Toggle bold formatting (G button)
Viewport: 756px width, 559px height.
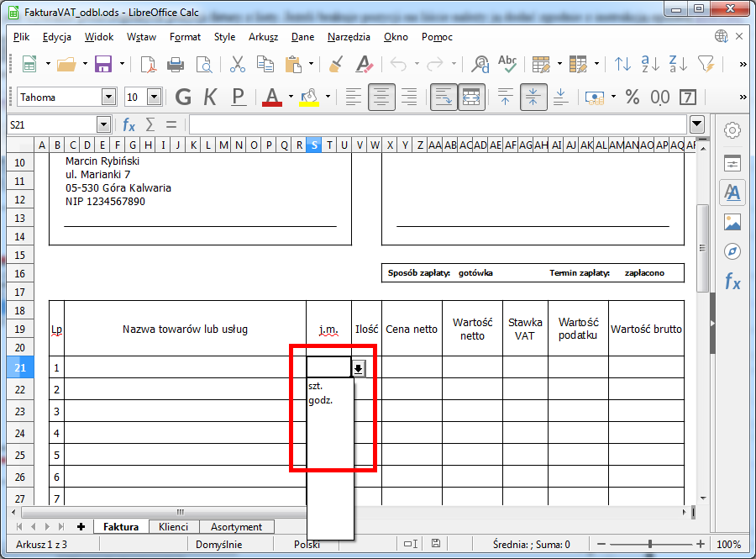point(183,97)
